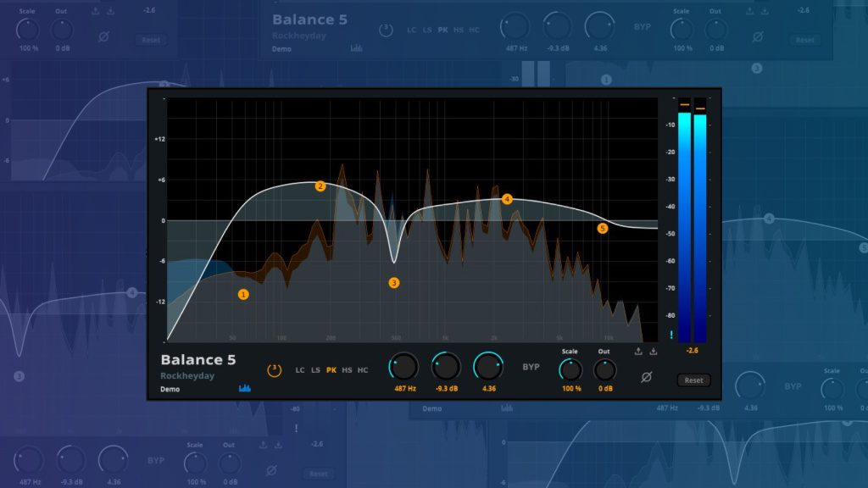Click the Out knob showing 0 dB

(x=604, y=370)
